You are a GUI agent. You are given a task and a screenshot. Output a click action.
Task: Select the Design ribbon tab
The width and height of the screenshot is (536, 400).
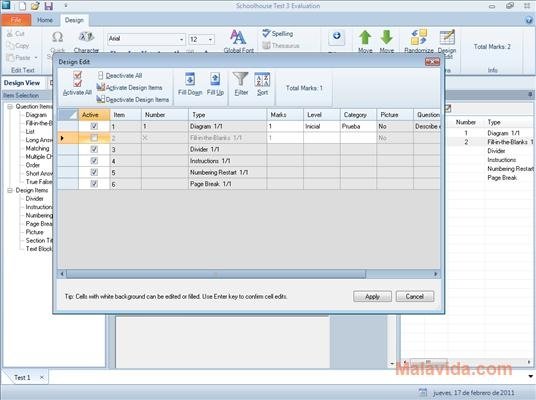tap(74, 20)
